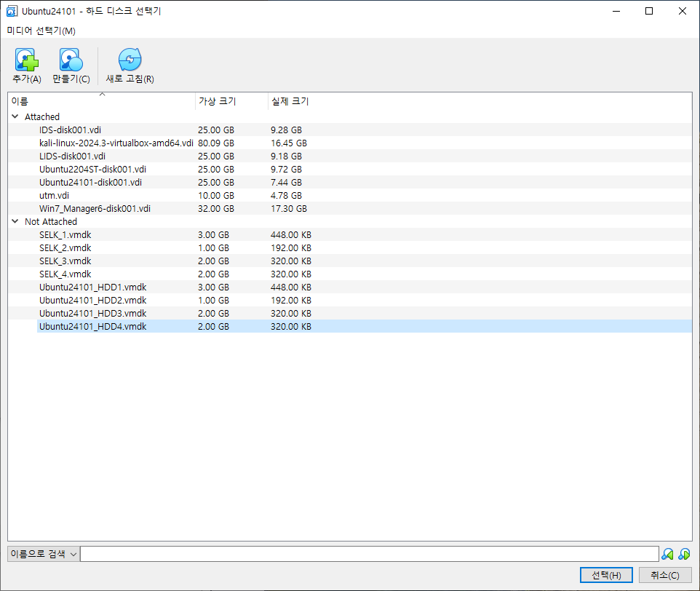Click the 80.09 GB virtual size cell

216,143
